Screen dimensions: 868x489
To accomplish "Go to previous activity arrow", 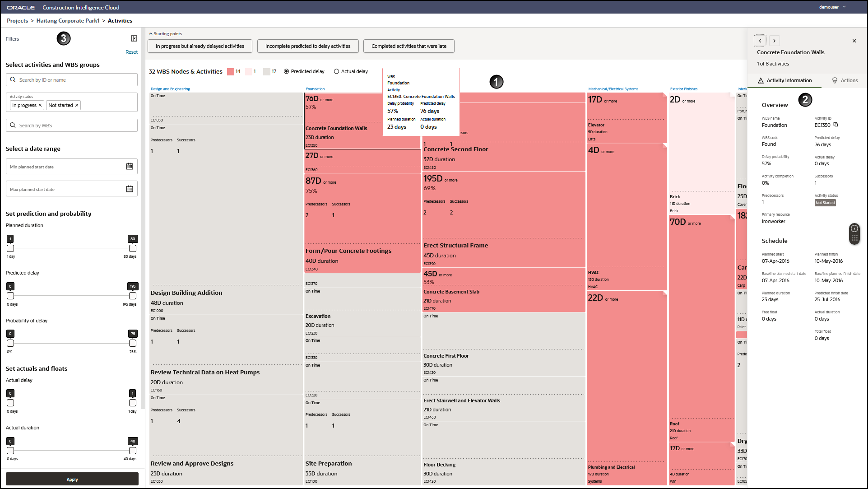I will coord(760,41).
